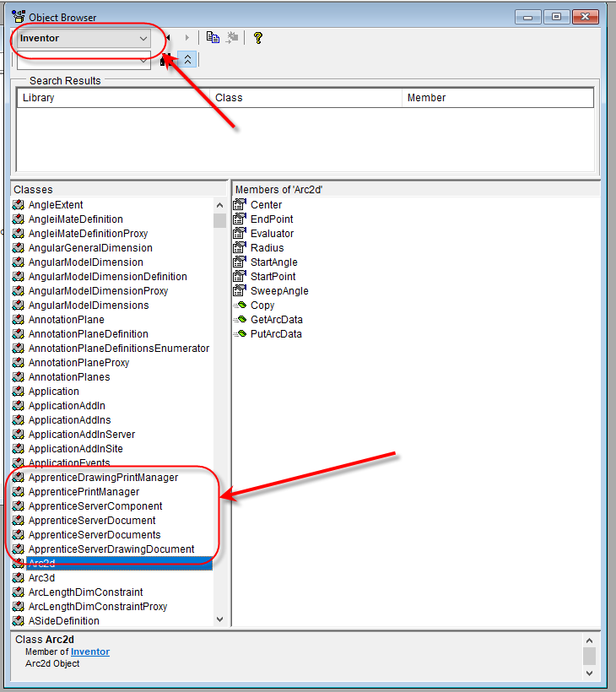The height and width of the screenshot is (692, 616).
Task: Open the Inventor library dropdown
Action: coord(84,38)
